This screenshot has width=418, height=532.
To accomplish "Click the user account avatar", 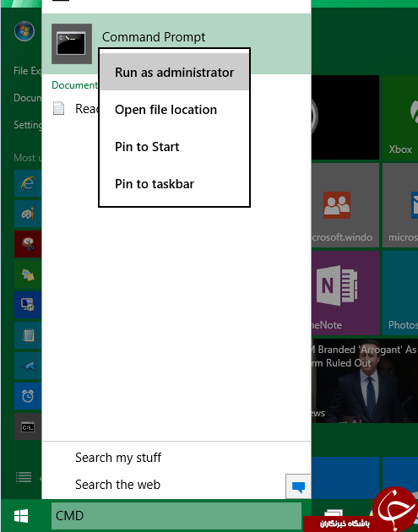I will (24, 31).
